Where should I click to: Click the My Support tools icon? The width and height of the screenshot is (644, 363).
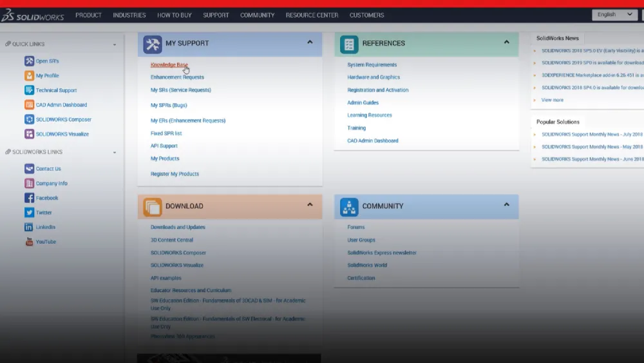pos(153,44)
